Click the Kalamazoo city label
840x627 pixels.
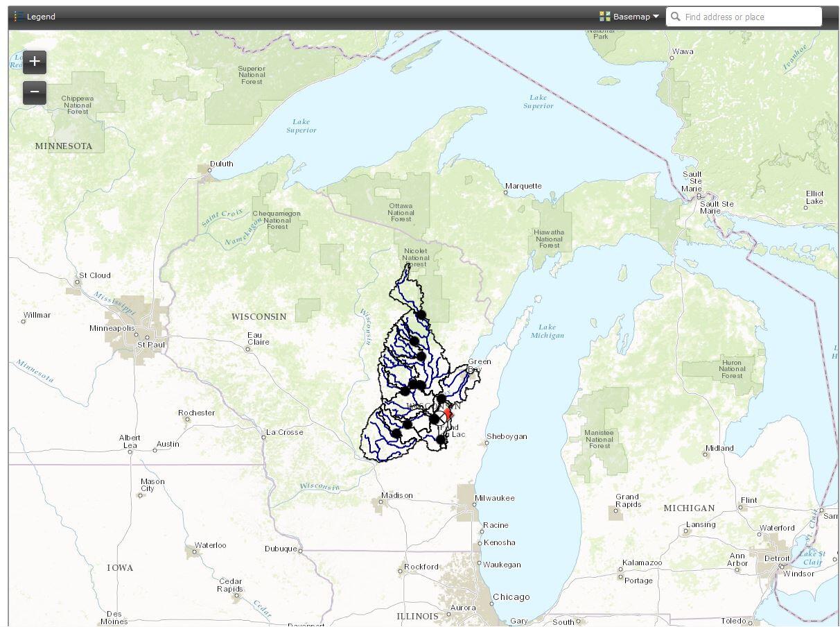[x=642, y=562]
